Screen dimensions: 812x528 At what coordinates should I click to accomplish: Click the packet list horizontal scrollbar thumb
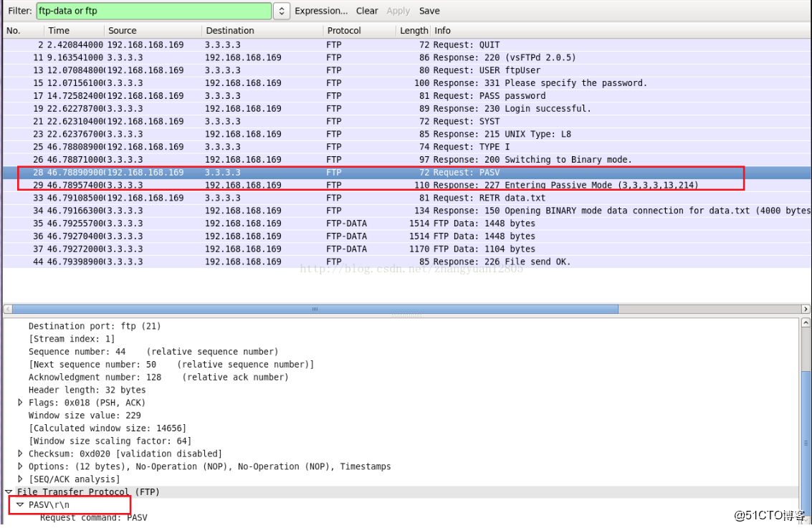315,309
